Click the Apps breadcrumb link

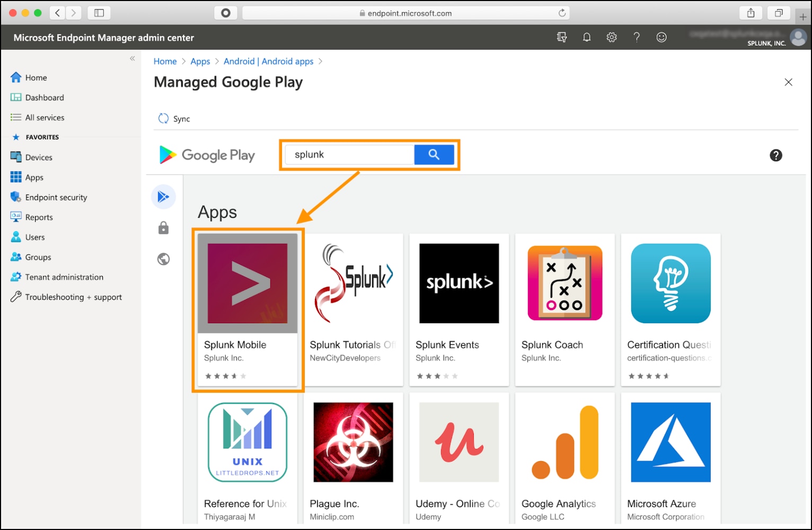click(x=200, y=61)
